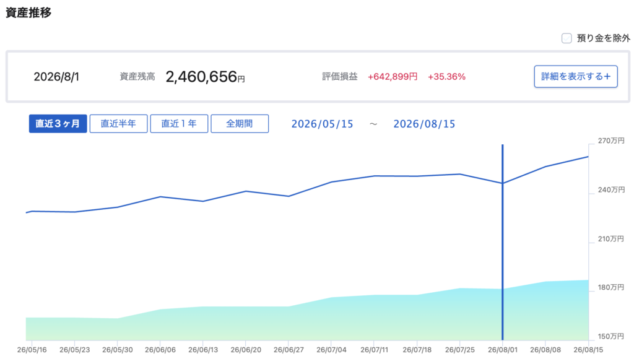Enable the 預り金を除外 checkbox

tap(567, 38)
